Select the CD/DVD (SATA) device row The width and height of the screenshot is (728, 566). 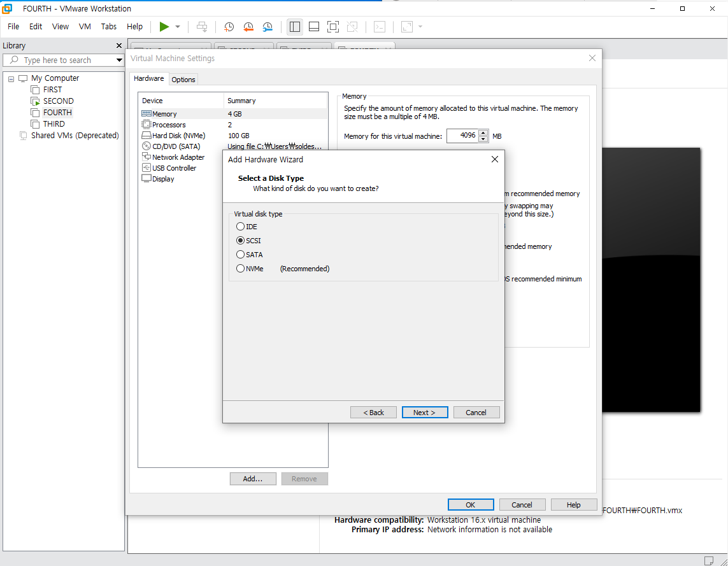tap(234, 146)
